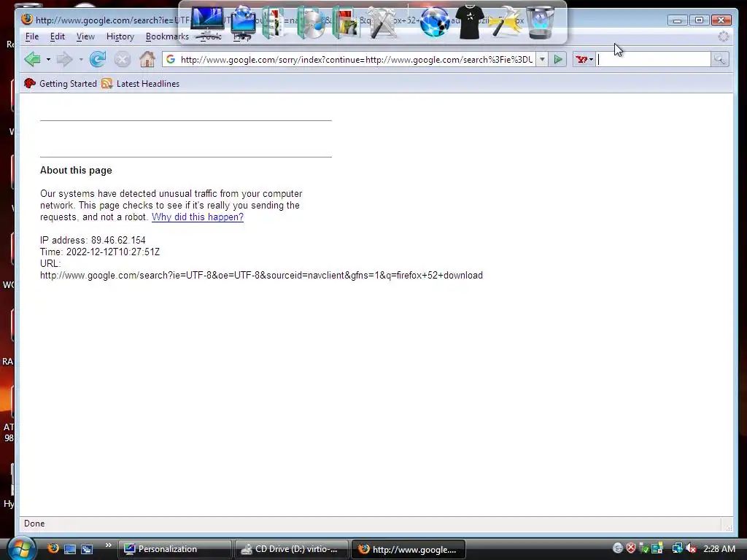Open the Getting Started bookmark
747x560 pixels.
[61, 84]
